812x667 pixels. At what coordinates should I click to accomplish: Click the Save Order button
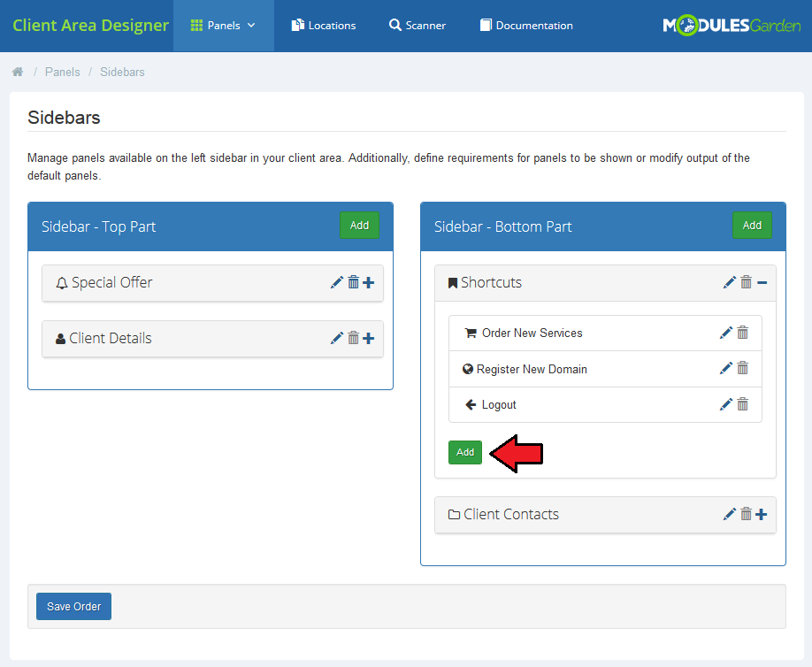(x=73, y=607)
